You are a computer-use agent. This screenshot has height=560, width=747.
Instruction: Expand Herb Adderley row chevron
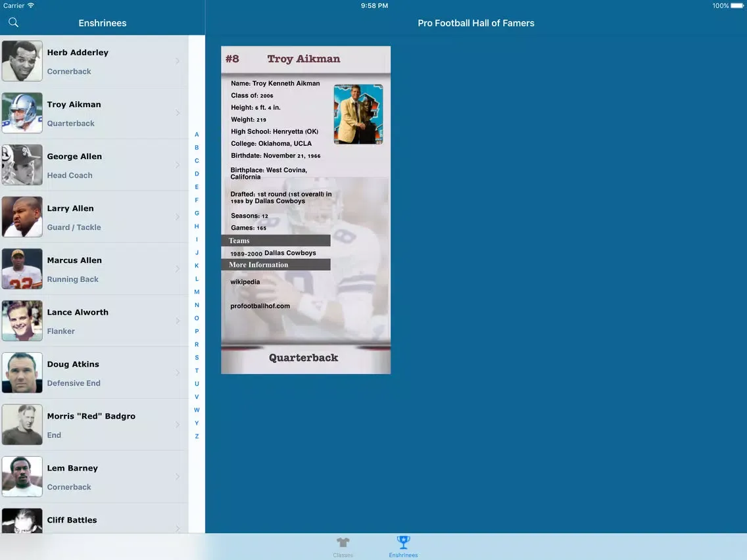pyautogui.click(x=178, y=61)
